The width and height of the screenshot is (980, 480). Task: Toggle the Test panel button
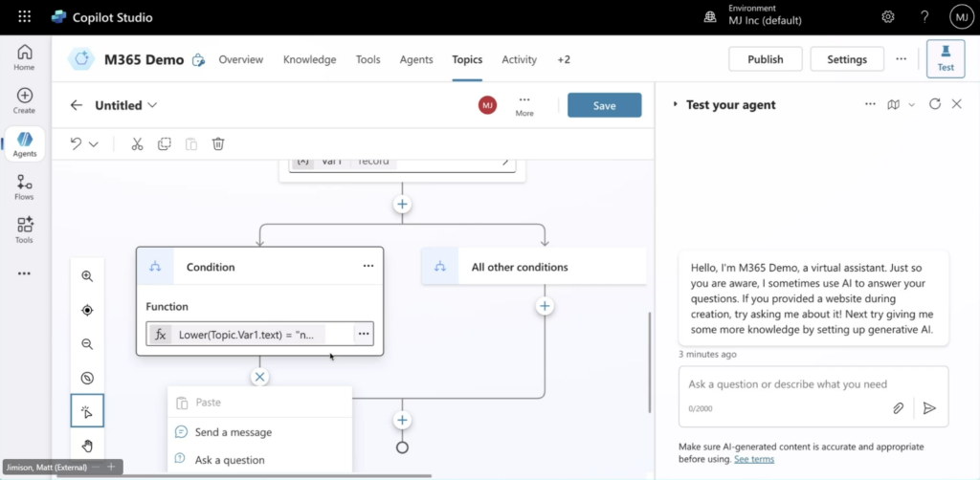(946, 59)
